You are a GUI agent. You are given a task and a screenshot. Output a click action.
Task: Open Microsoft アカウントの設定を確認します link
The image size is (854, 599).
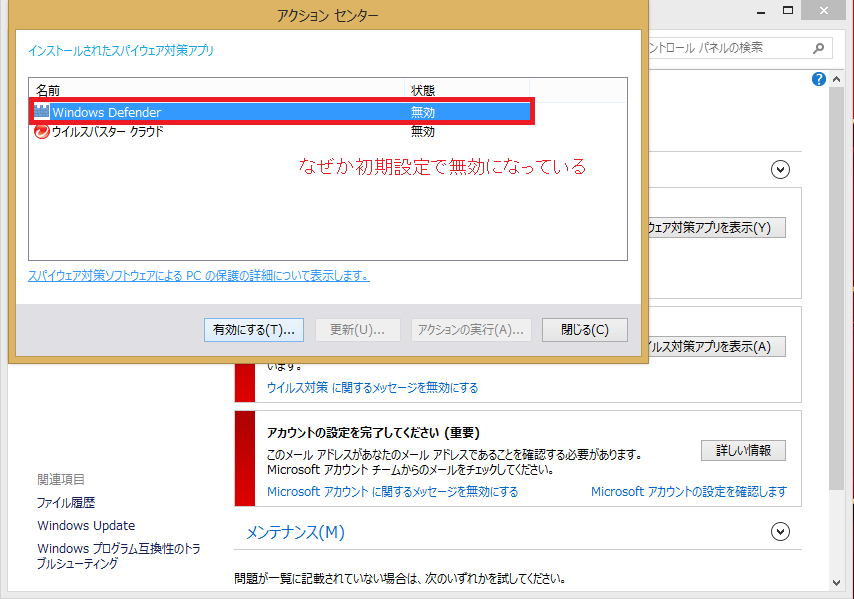pyautogui.click(x=689, y=492)
